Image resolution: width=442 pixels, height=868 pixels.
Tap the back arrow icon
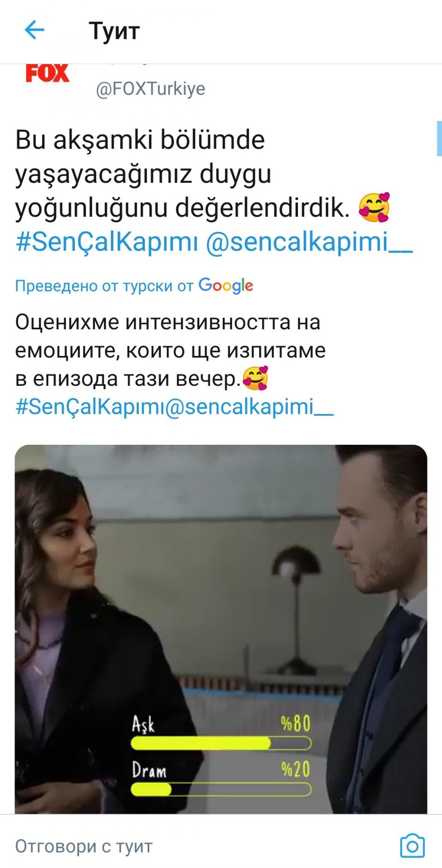[34, 31]
